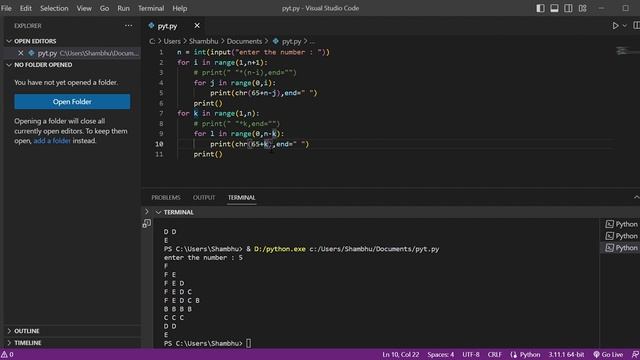The height and width of the screenshot is (360, 640).
Task: Open run options dropdown beside play button
Action: (x=624, y=26)
